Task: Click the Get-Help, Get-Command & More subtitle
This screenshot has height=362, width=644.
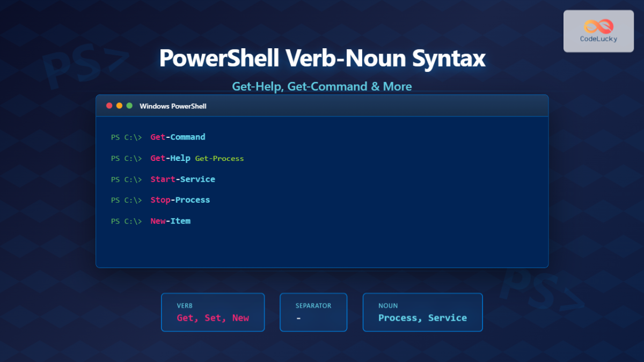Action: (x=322, y=86)
